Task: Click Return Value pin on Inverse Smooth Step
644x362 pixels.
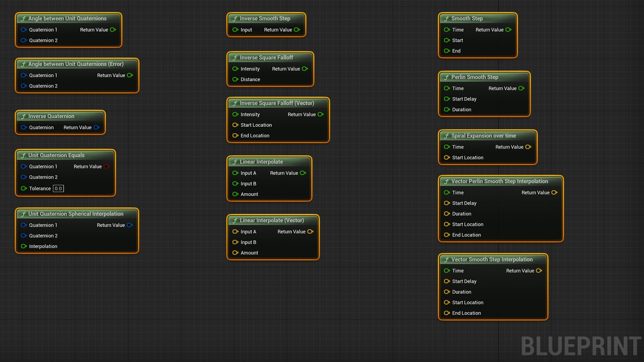Action: (x=297, y=30)
